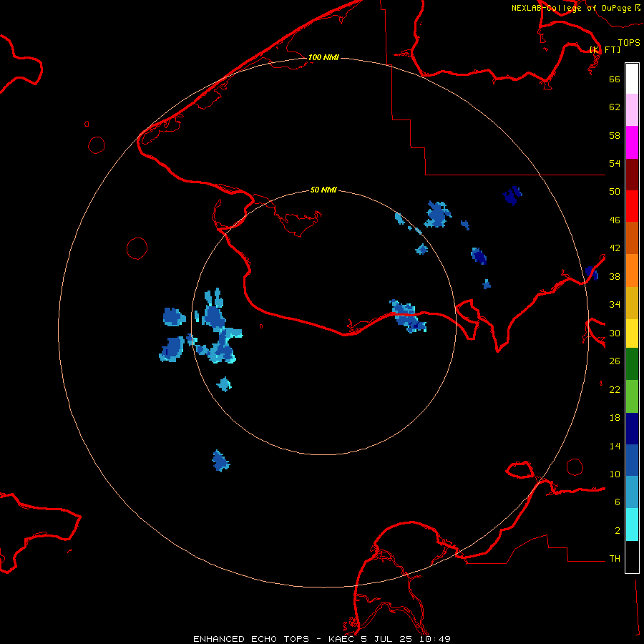Click the legend value 50
Image resolution: width=644 pixels, height=644 pixels.
615,192
